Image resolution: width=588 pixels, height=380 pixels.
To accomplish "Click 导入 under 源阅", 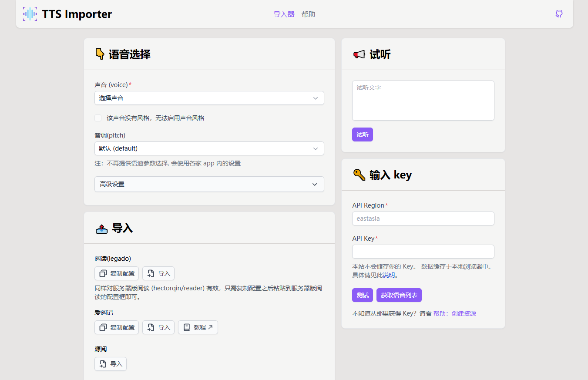I will [x=111, y=364].
